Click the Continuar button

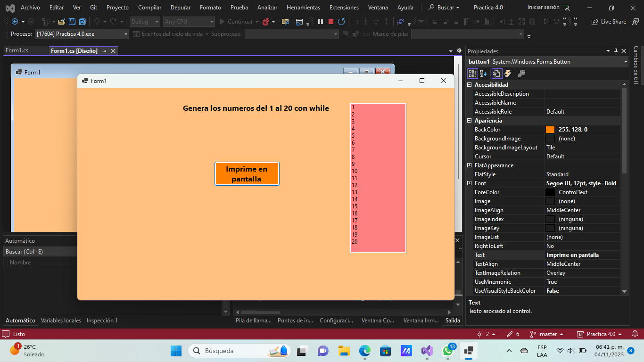click(238, 22)
